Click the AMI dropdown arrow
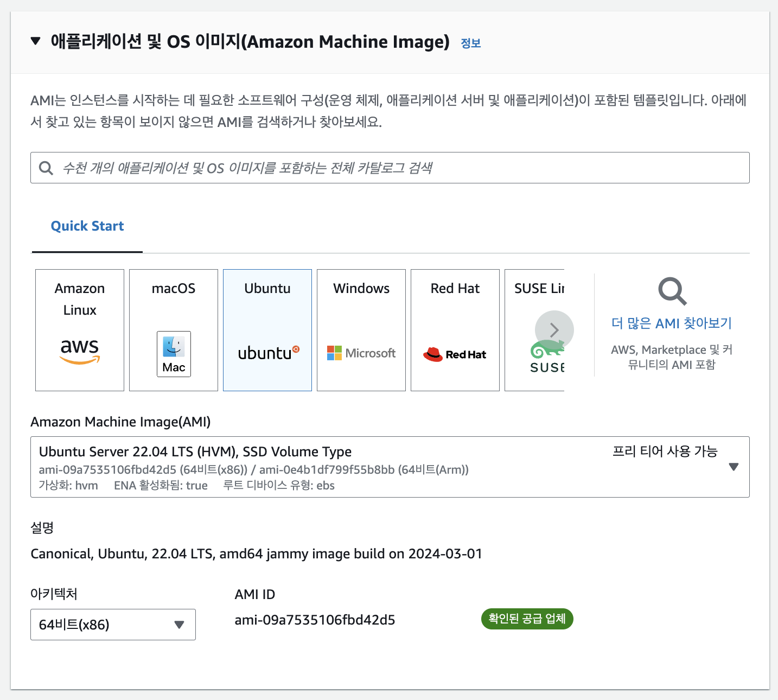This screenshot has height=700, width=778. [x=734, y=467]
